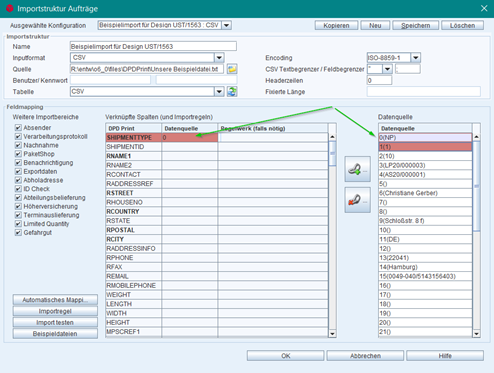Toggle Höherversicherung checkbox
Viewport: 494px width, 373px height.
pyautogui.click(x=18, y=206)
